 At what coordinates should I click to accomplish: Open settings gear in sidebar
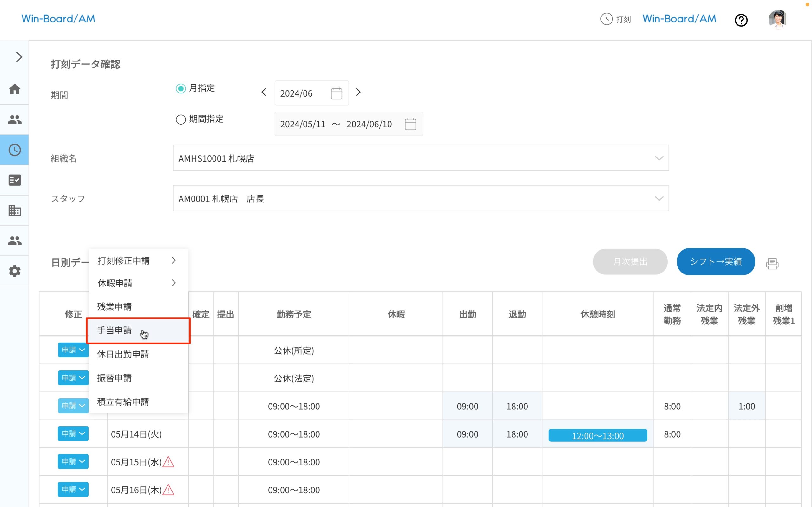(14, 271)
